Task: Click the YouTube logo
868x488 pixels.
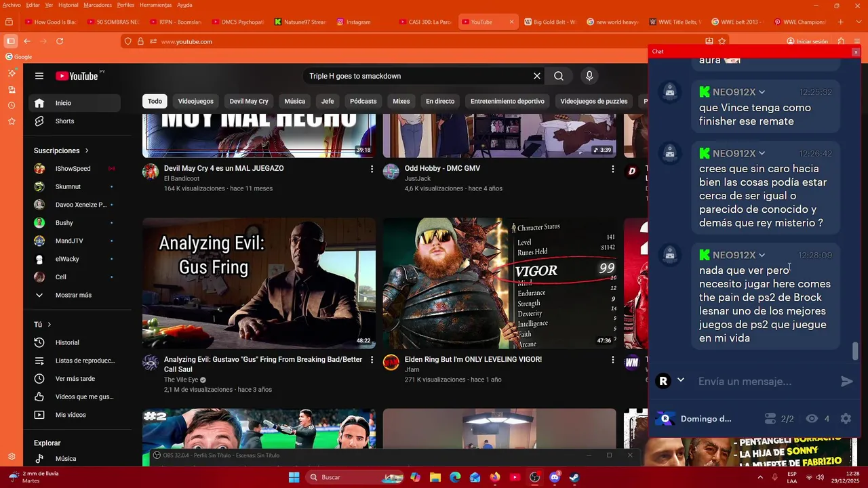Action: pyautogui.click(x=77, y=76)
